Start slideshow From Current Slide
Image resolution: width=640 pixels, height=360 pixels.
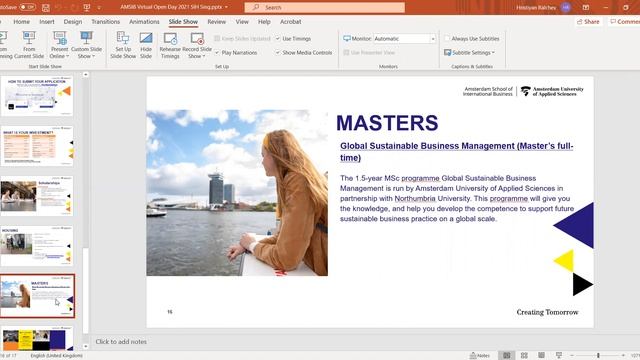pos(29,45)
